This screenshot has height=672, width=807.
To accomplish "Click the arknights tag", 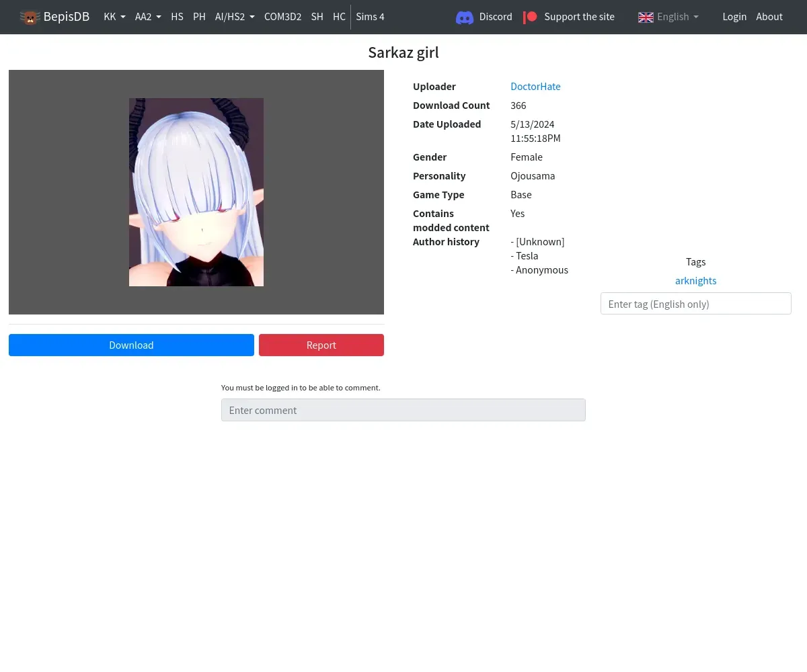I will [x=695, y=280].
